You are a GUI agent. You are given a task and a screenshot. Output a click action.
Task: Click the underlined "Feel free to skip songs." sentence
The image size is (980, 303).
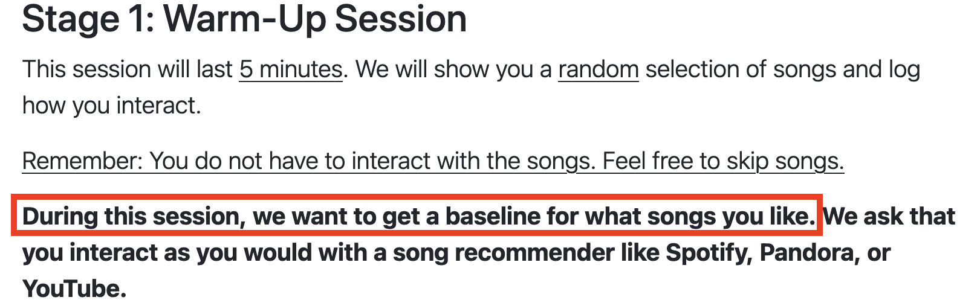(723, 161)
